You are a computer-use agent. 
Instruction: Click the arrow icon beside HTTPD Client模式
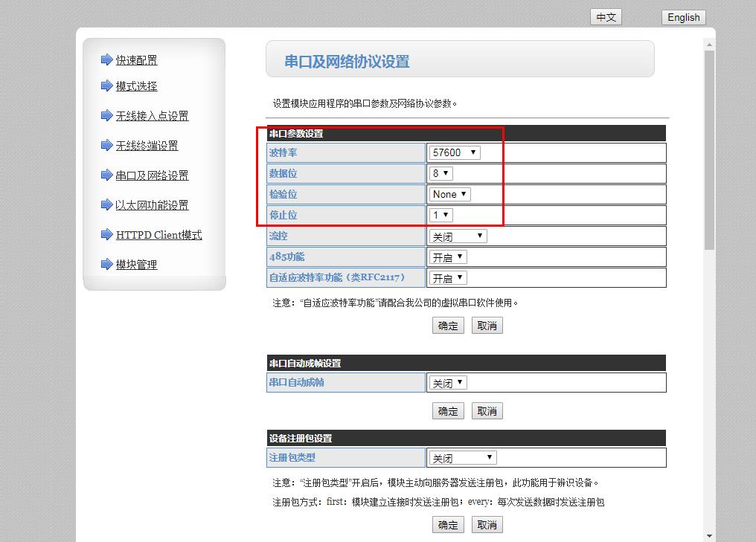106,235
